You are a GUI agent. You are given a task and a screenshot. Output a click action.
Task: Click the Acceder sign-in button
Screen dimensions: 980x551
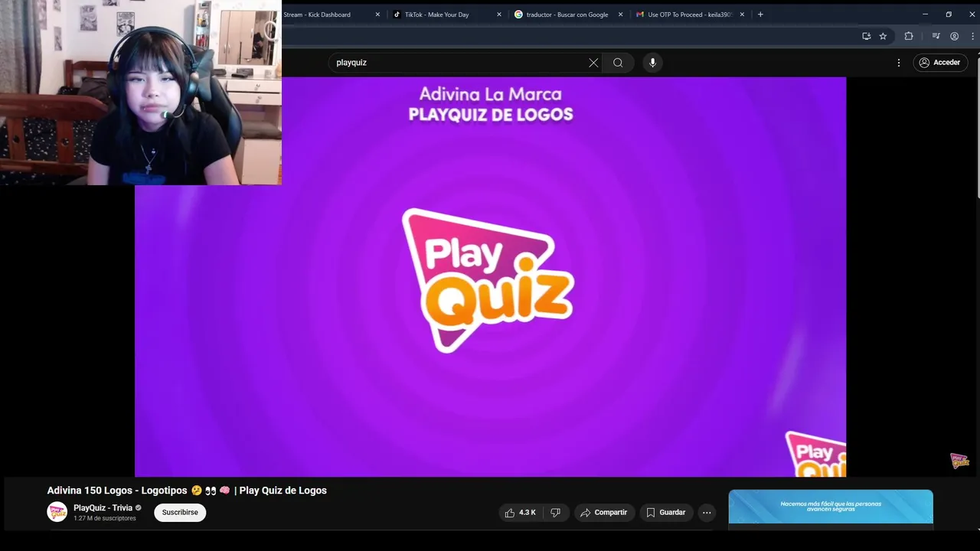click(x=940, y=63)
